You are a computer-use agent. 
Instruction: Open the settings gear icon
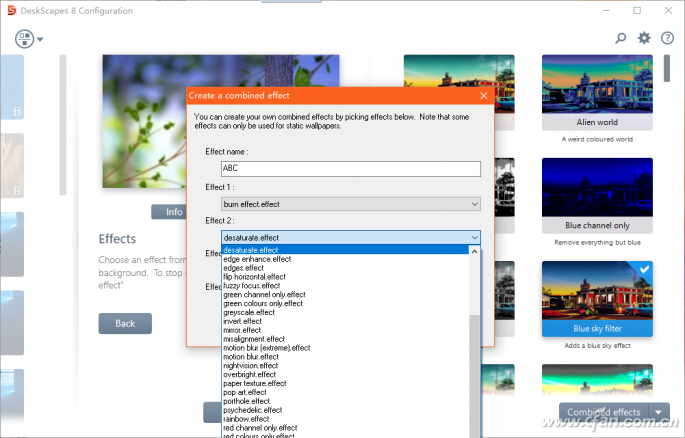click(644, 38)
